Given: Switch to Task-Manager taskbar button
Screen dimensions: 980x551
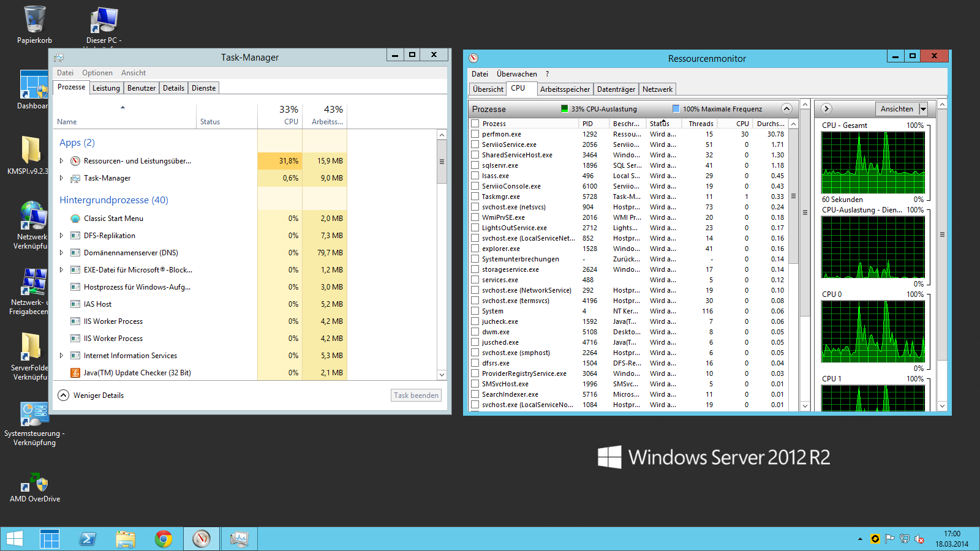Looking at the screenshot, I should (239, 539).
